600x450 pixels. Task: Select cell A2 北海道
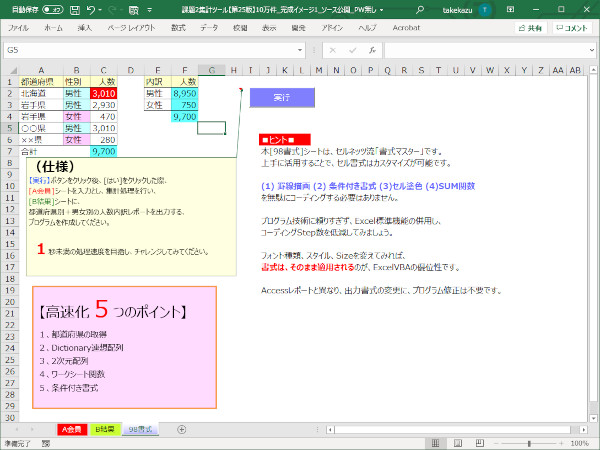(41, 93)
